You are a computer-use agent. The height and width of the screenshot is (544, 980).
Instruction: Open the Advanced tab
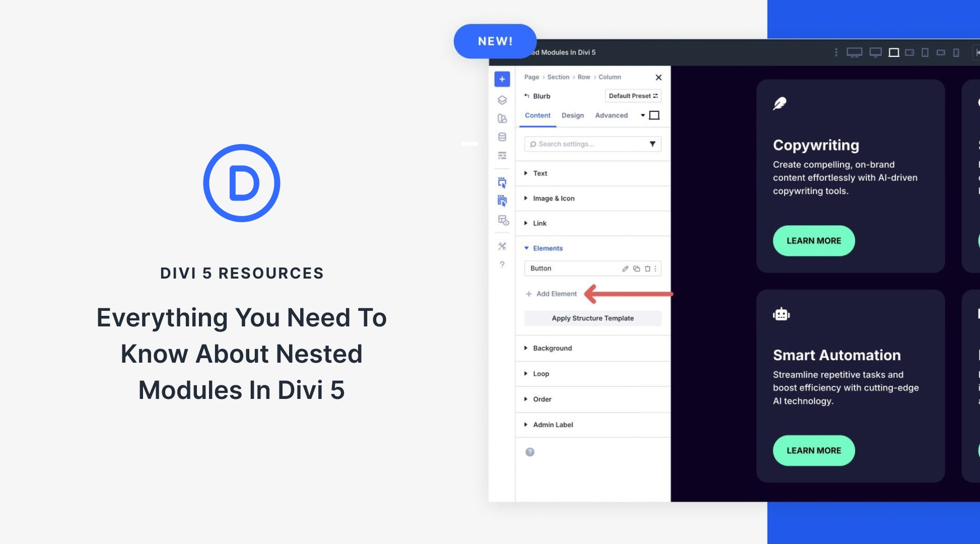click(611, 115)
